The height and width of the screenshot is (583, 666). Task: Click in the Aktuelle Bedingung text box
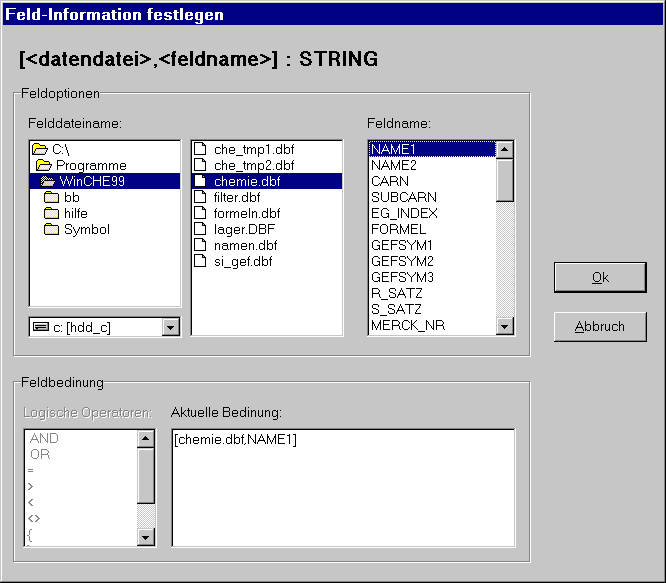point(343,490)
